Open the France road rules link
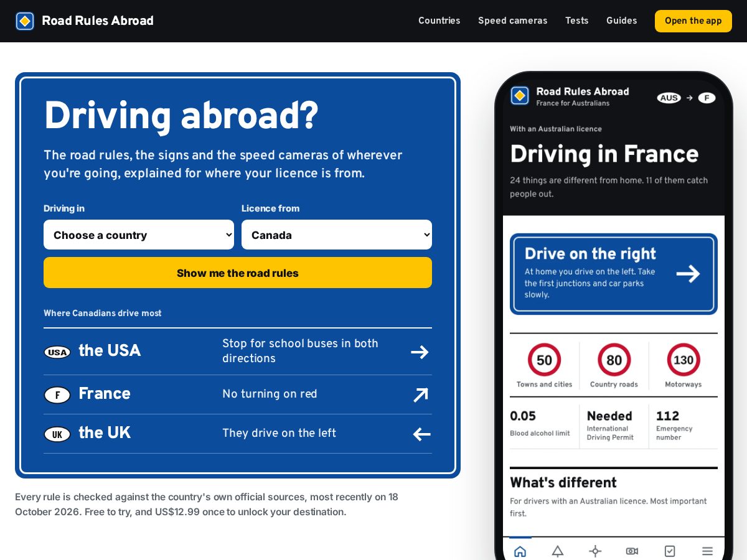747x560 pixels. tap(238, 394)
